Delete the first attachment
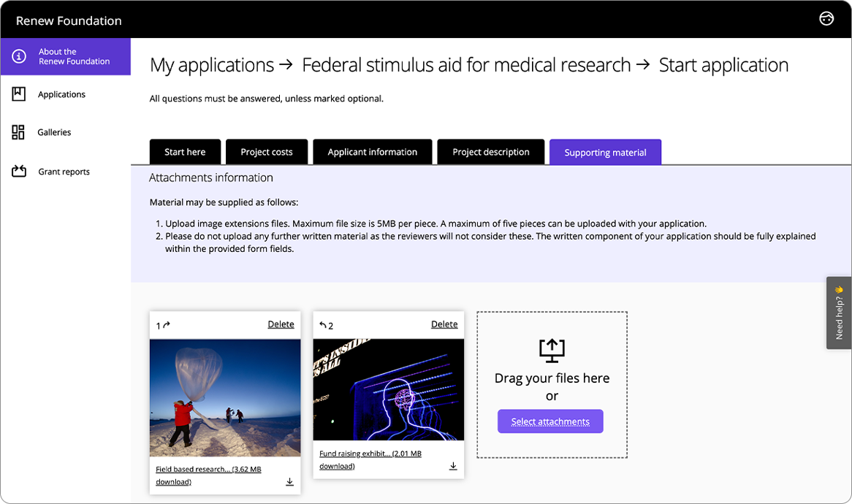Screen dimensions: 852x504 tap(281, 324)
